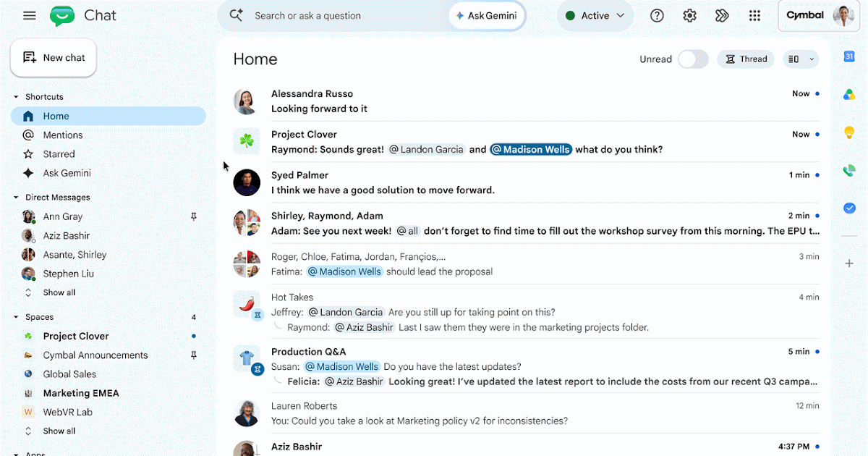Open Google Keep in the side panel
The height and width of the screenshot is (456, 868).
coord(849,132)
